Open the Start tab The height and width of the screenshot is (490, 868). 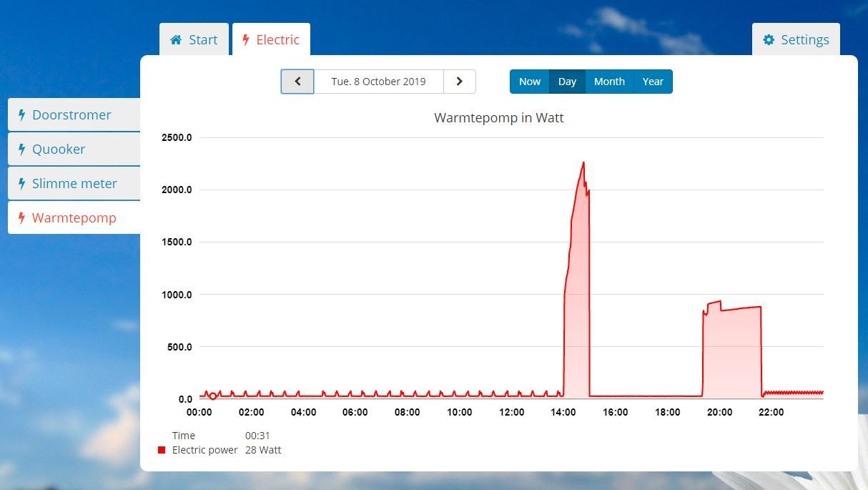[194, 39]
